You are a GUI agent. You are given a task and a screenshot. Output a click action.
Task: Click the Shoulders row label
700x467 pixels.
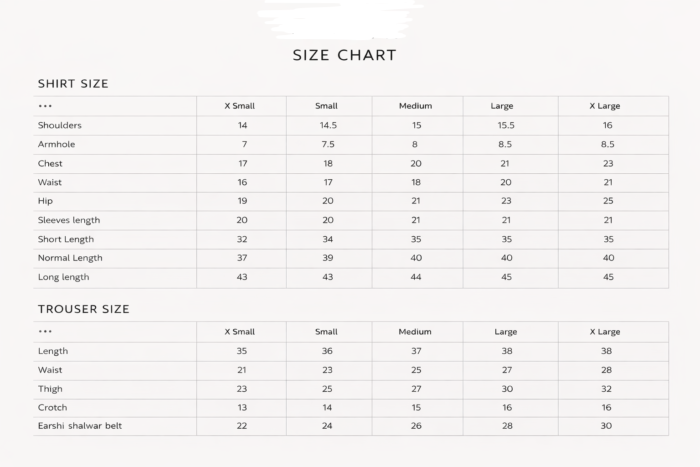coord(60,125)
